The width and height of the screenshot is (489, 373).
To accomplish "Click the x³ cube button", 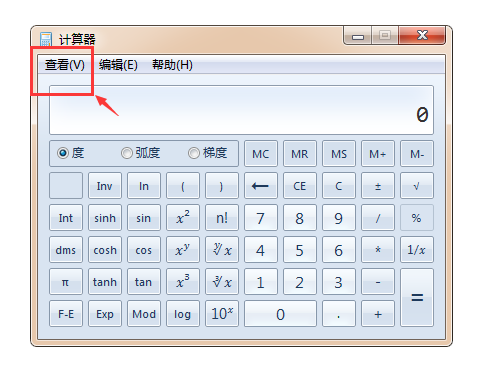I will click(183, 282).
